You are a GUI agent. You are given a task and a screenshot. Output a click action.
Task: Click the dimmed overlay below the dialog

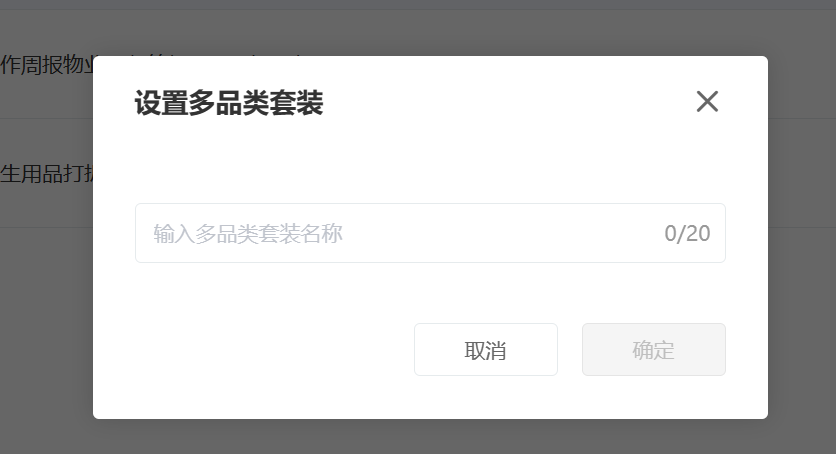coord(430,437)
